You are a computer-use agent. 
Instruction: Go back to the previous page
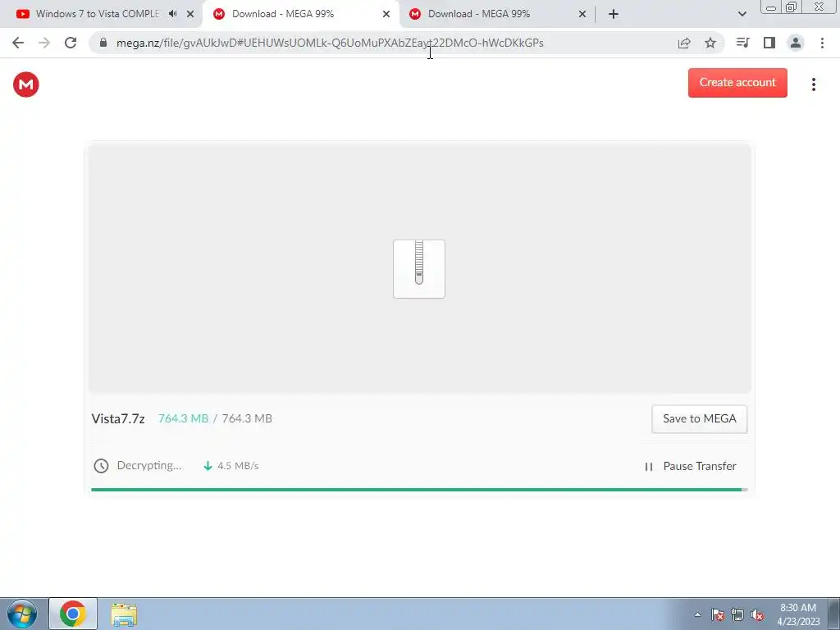coord(18,43)
